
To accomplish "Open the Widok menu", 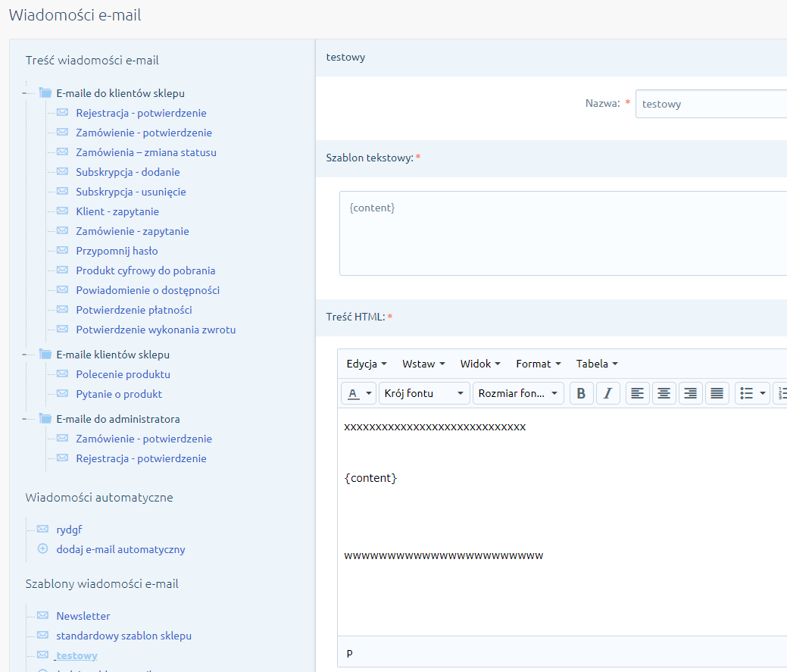I will coord(480,364).
